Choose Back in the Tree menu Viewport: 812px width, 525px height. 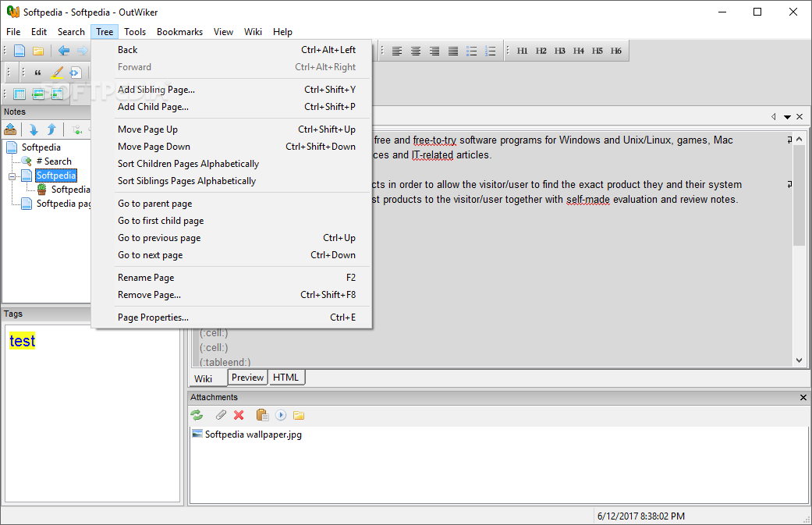tap(232, 50)
